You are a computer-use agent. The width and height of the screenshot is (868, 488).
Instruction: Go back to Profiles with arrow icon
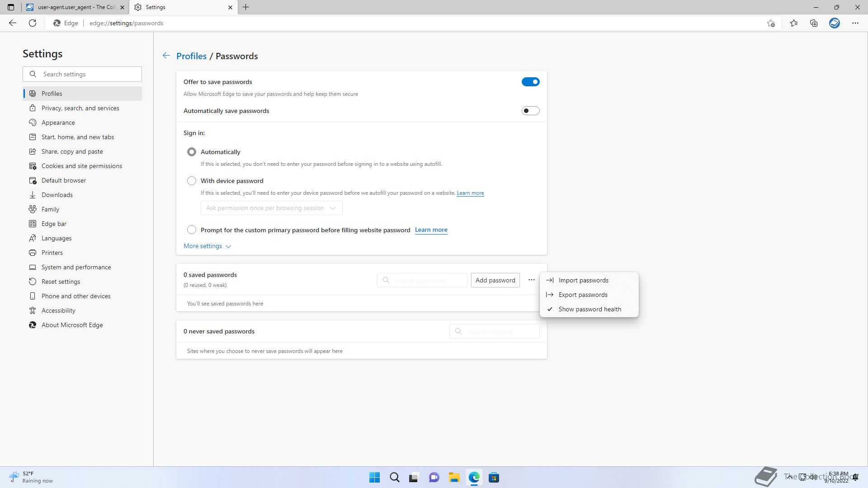pyautogui.click(x=166, y=56)
